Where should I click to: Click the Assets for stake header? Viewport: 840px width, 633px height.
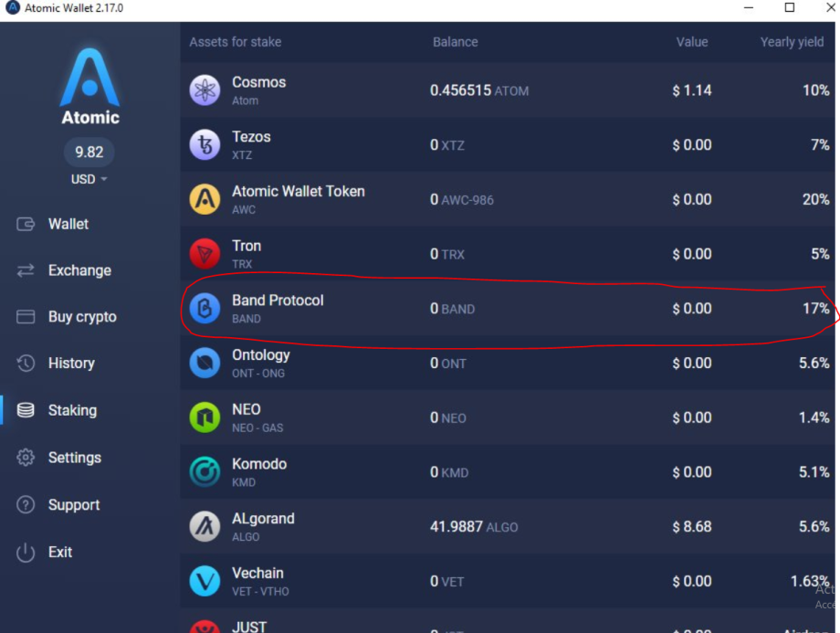click(236, 42)
